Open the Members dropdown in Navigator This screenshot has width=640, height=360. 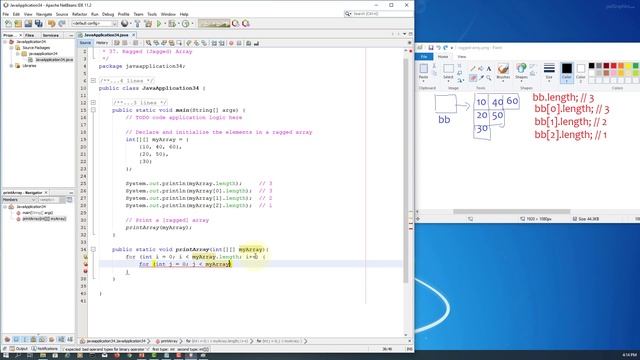(19, 200)
